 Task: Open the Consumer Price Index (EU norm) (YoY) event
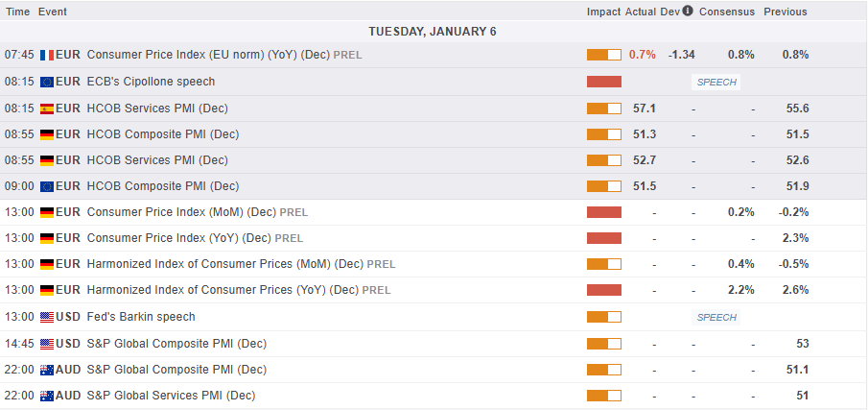pos(207,55)
